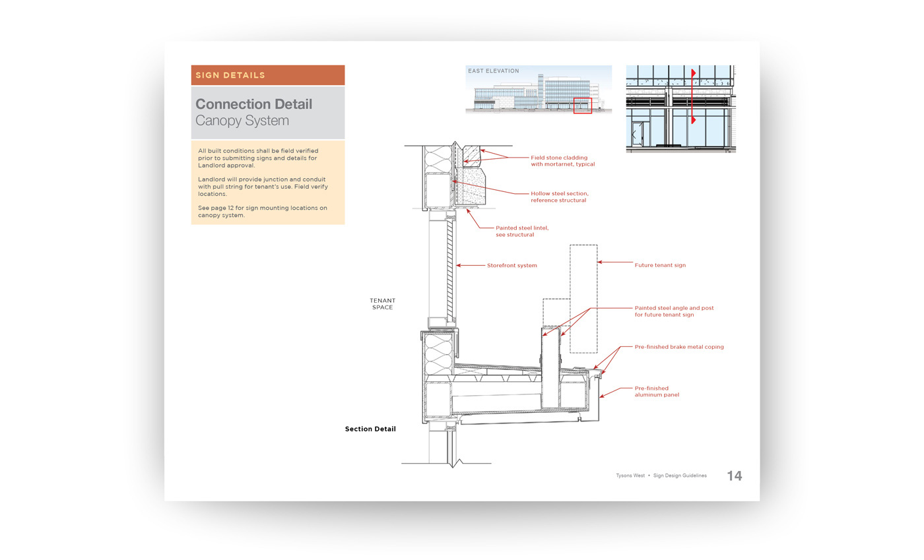Select 'Pre-finished brake metal coping' label
Viewport: 924px width, 560px height.
[678, 346]
